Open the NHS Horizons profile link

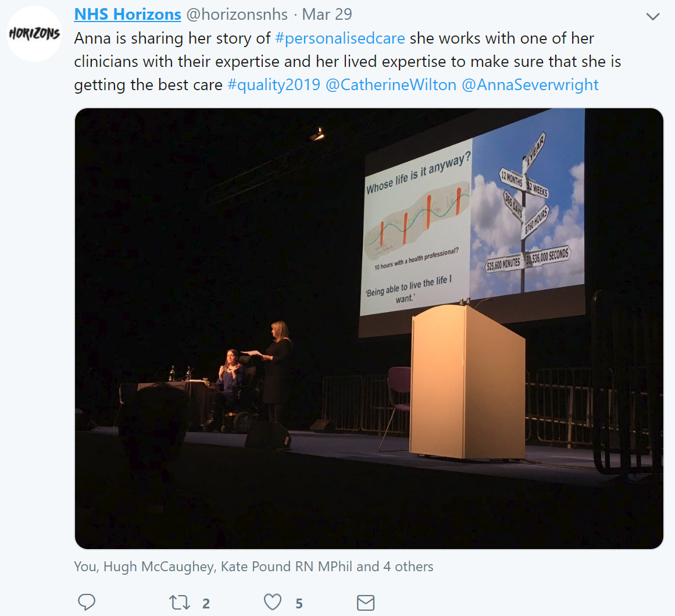tap(127, 14)
